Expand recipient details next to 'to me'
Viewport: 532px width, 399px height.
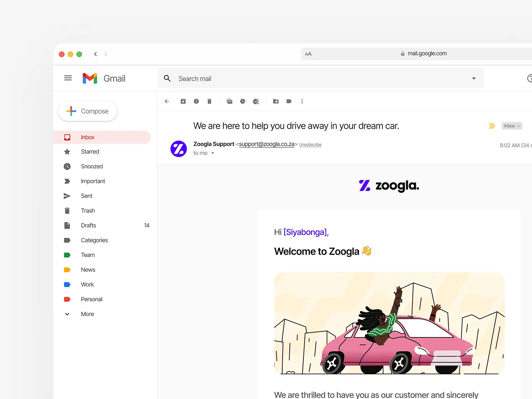tap(213, 153)
